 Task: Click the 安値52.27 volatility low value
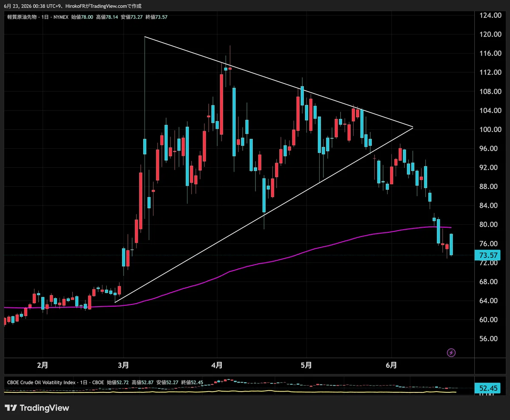[167, 382]
